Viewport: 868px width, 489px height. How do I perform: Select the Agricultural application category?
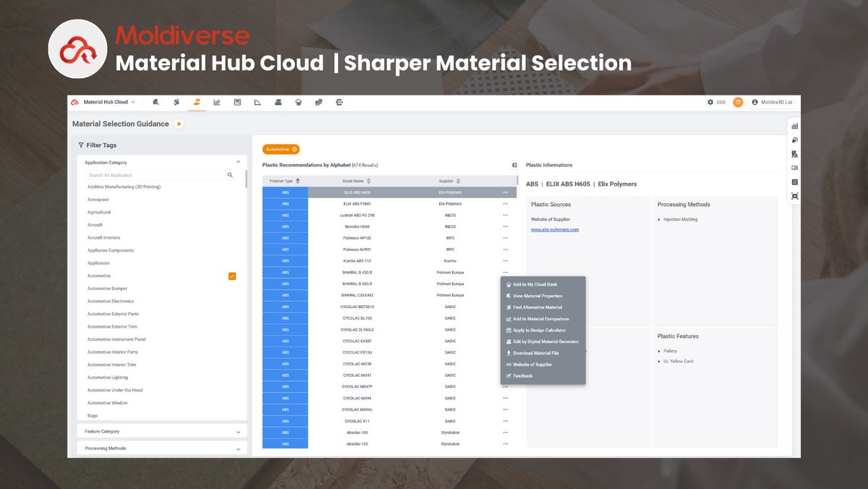coord(99,212)
